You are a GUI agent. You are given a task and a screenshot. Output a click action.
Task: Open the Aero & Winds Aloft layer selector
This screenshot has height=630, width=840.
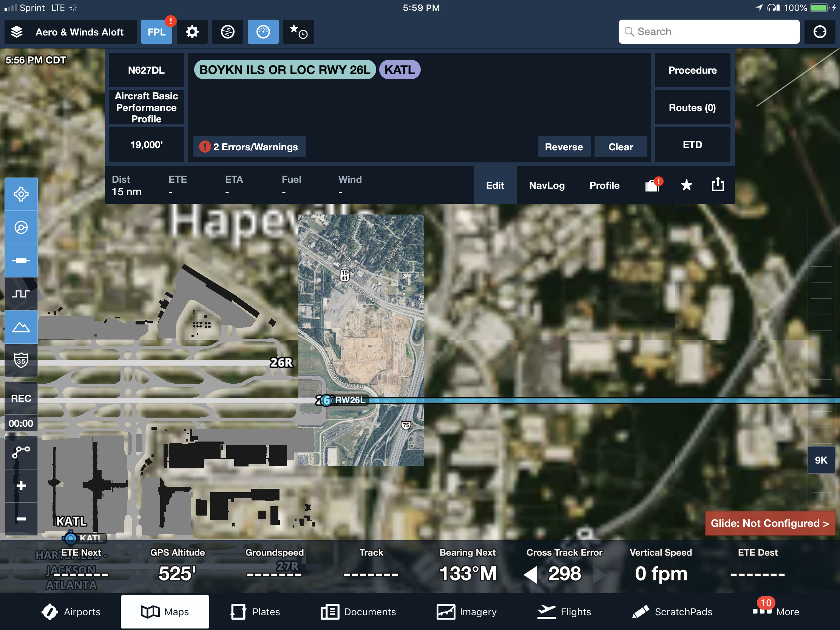(x=70, y=32)
